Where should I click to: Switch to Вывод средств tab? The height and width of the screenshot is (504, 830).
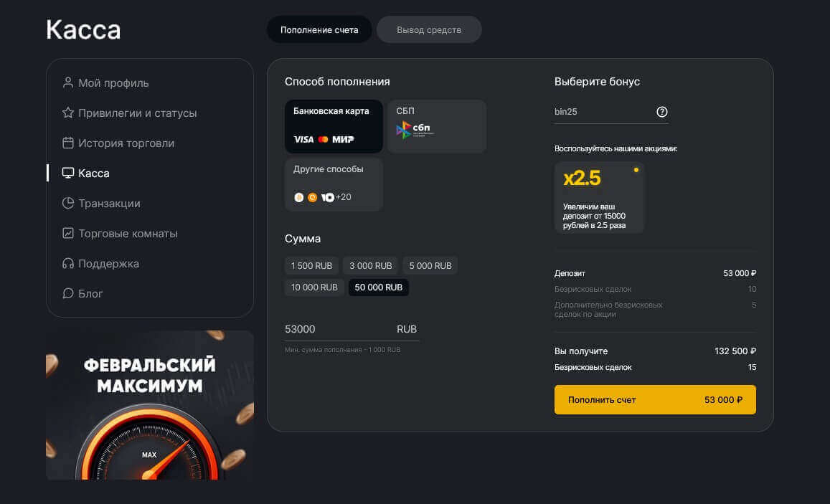(x=429, y=30)
